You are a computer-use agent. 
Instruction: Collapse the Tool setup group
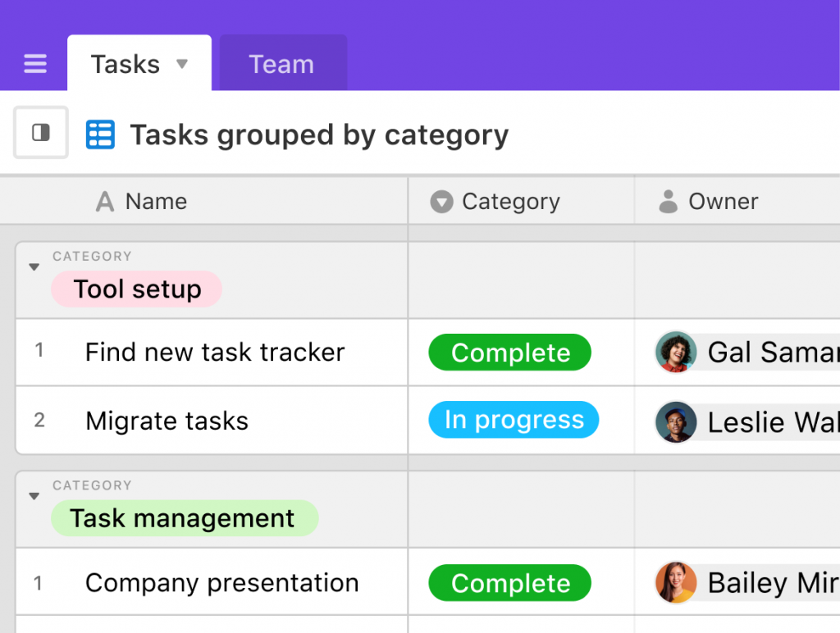34,267
